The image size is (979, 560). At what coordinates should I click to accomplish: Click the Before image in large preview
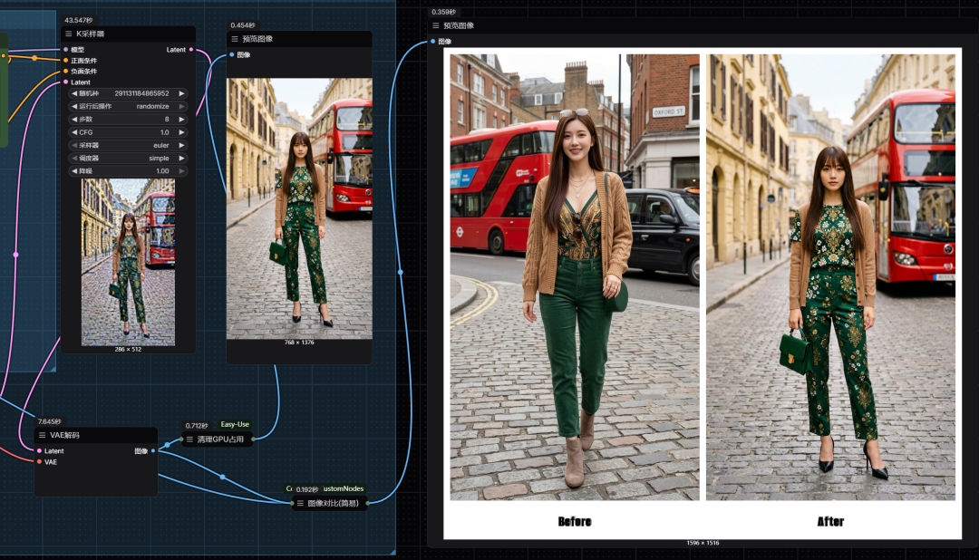pos(575,277)
